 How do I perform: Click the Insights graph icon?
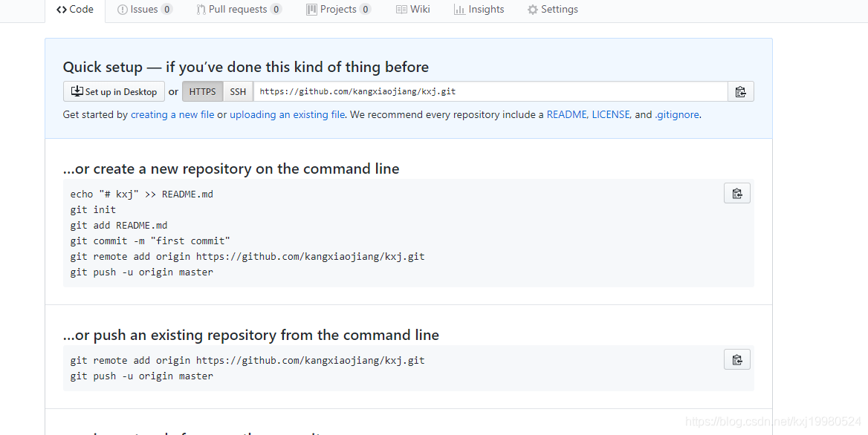[x=459, y=10]
